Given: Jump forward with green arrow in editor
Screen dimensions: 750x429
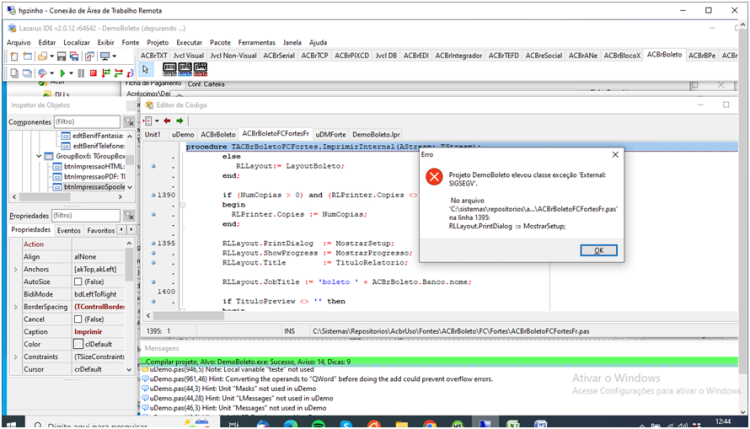Looking at the screenshot, I should coord(179,121).
